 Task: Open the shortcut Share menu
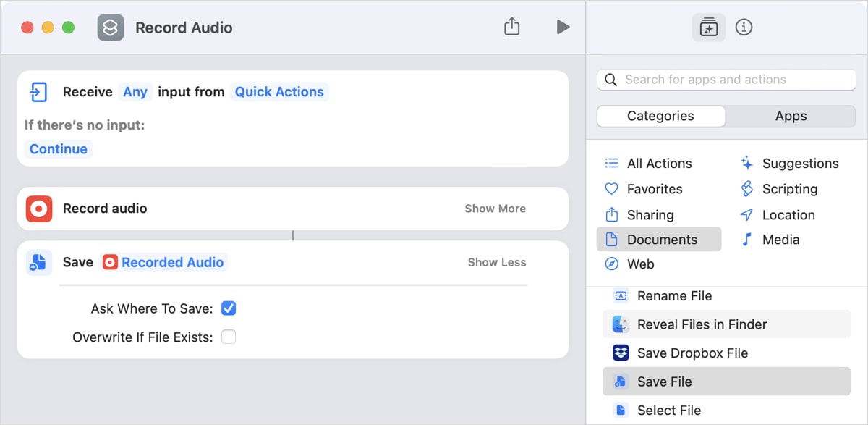click(x=511, y=26)
